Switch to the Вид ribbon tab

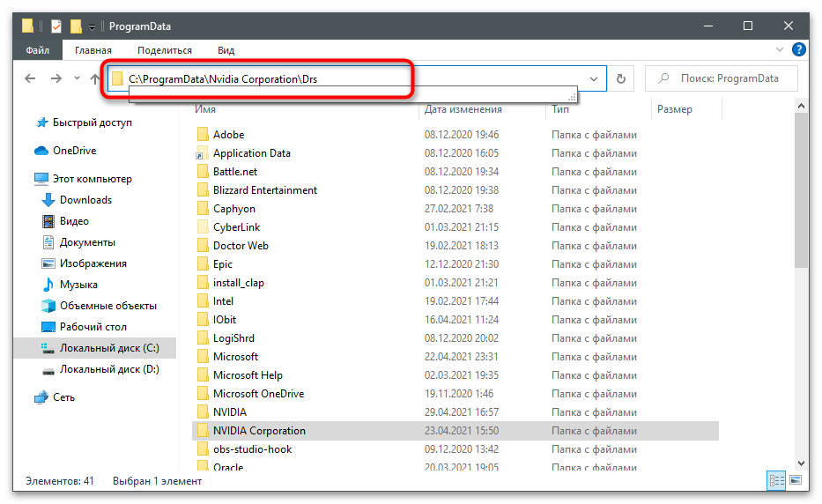click(x=226, y=50)
